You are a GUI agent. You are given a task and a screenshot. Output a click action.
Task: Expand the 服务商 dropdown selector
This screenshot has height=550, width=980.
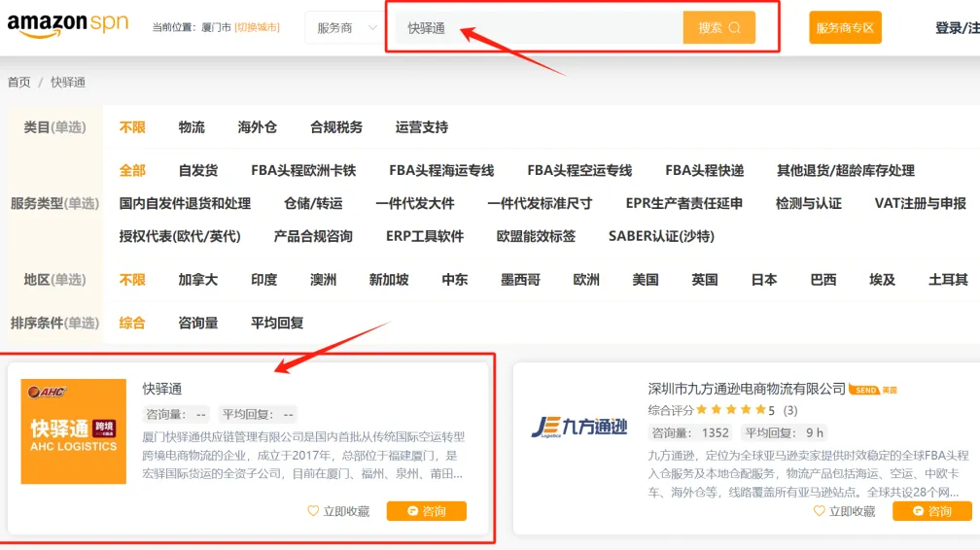coord(346,28)
